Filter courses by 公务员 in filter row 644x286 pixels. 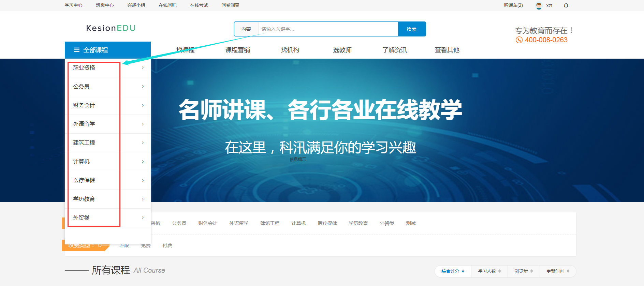click(179, 223)
